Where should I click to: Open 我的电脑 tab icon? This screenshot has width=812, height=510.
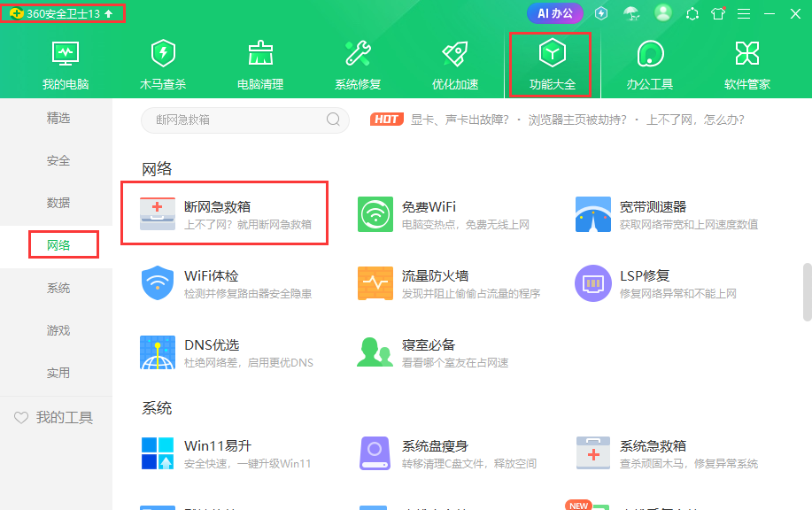66,53
